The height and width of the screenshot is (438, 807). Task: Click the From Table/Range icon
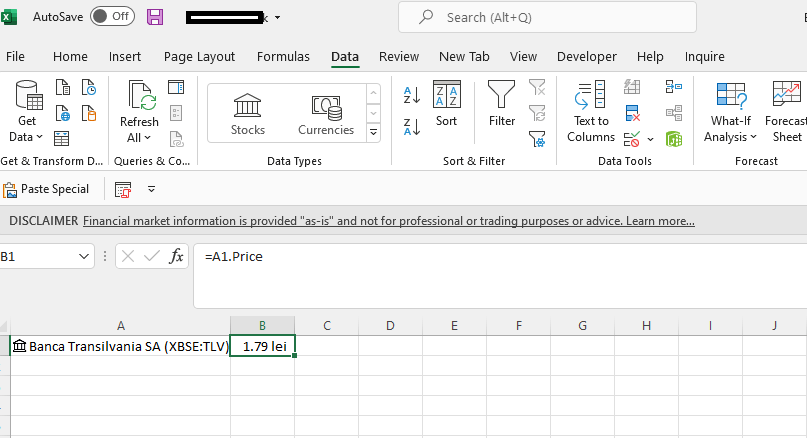[x=62, y=138]
